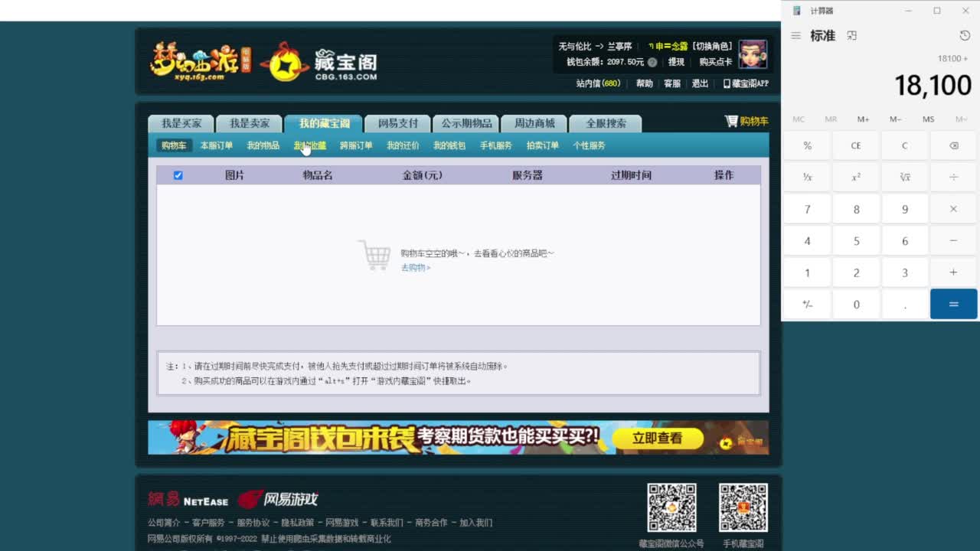Click the Calculator multiply key
980x551 pixels.
[x=953, y=209]
